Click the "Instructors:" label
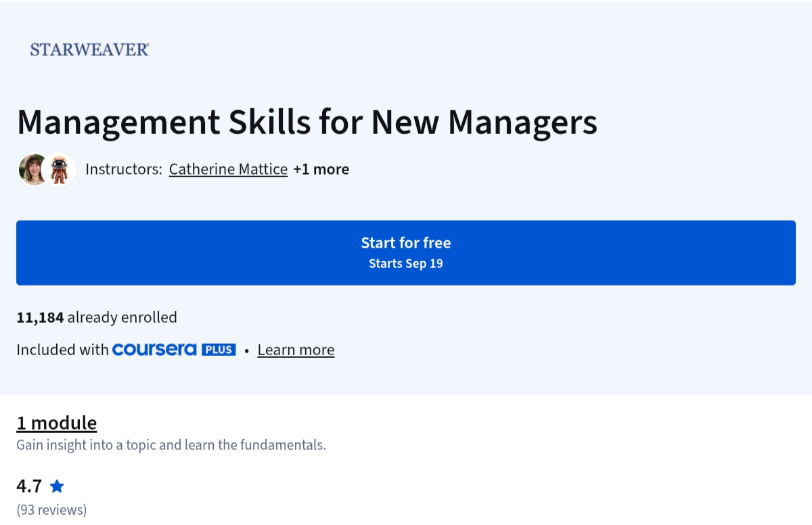Screen dimensions: 812x525 pyautogui.click(x=124, y=169)
